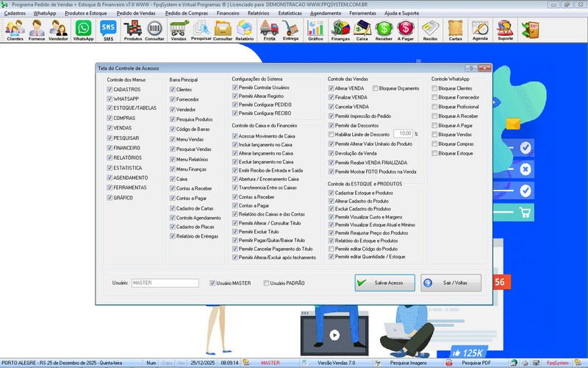Image resolution: width=588 pixels, height=368 pixels.
Task: Open the Produtos toolbar icon
Action: coord(133,30)
